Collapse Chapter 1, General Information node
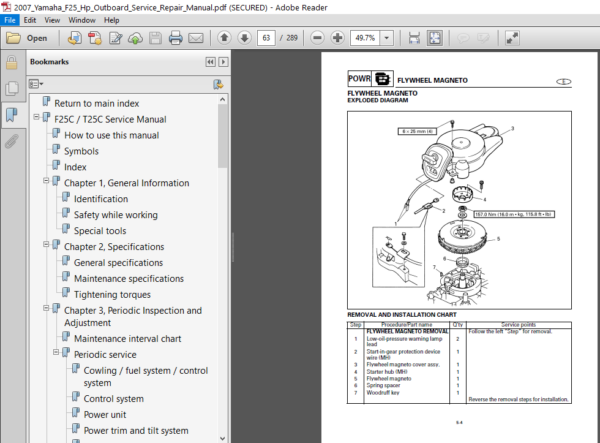The width and height of the screenshot is (600, 443). point(46,181)
